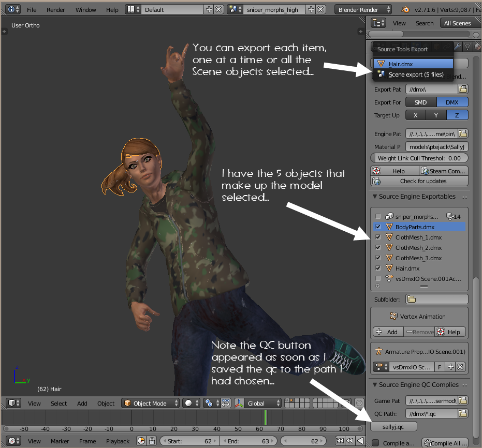
Task: Click the Weight Link Cull Threshold slider
Action: tap(419, 158)
